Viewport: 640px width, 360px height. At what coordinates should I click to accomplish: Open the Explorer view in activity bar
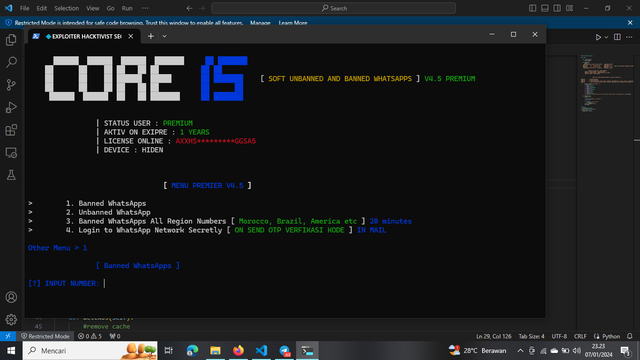pos(11,40)
